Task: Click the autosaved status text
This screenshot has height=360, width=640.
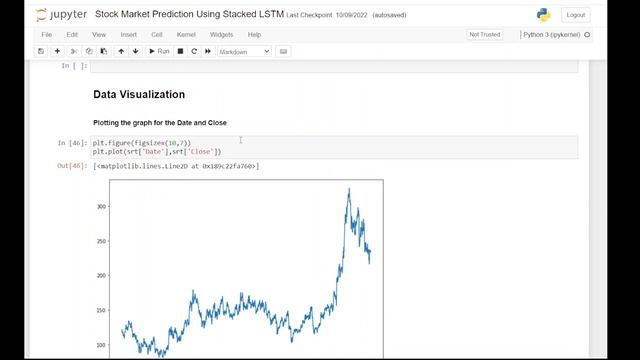Action: 389,15
